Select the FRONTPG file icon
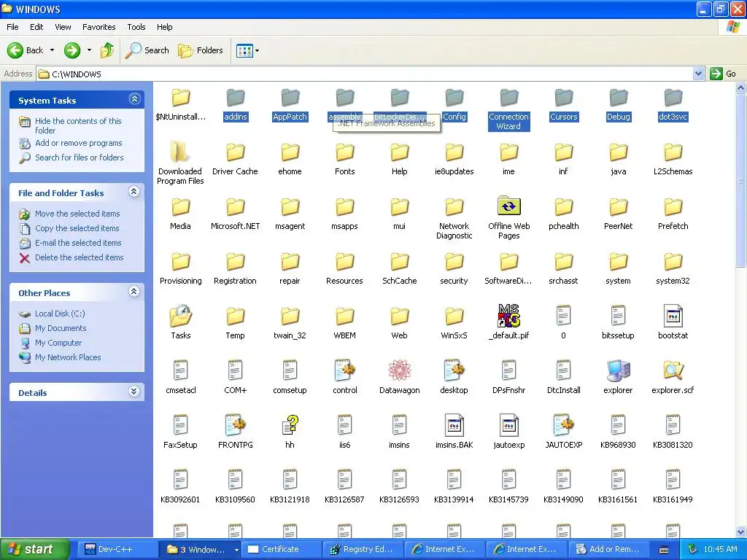Viewport: 747px width, 560px height. [236, 425]
